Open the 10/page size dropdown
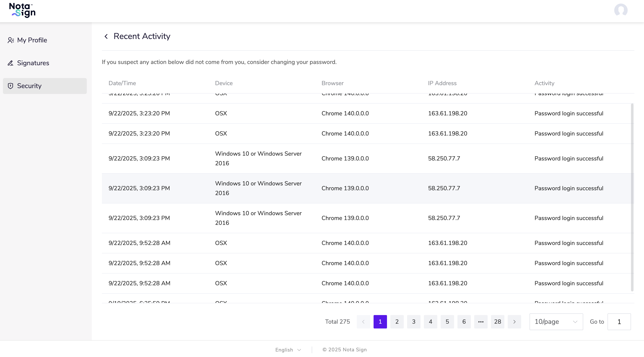Viewport: 644px width, 357px height. (x=556, y=322)
